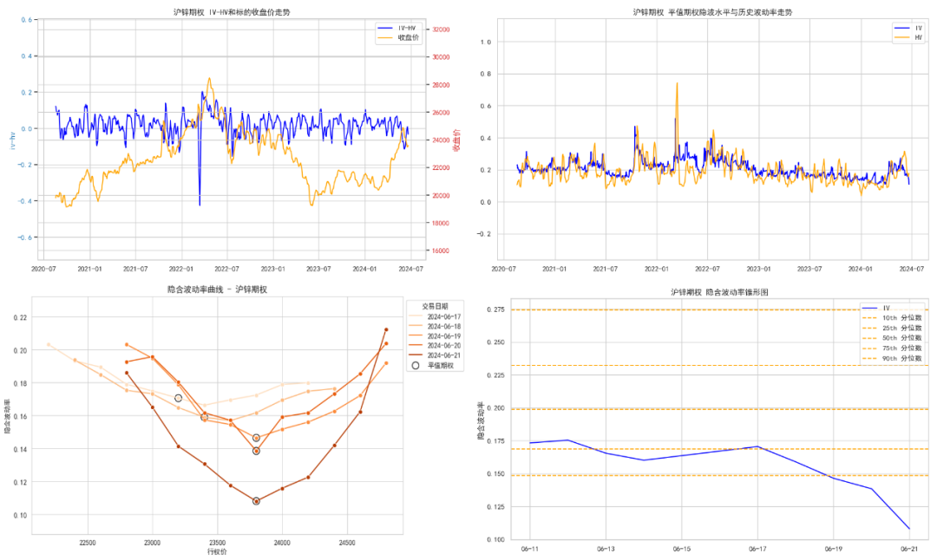Click the '0.225' tick on cone chart
This screenshot has width=937, height=560.
point(496,375)
